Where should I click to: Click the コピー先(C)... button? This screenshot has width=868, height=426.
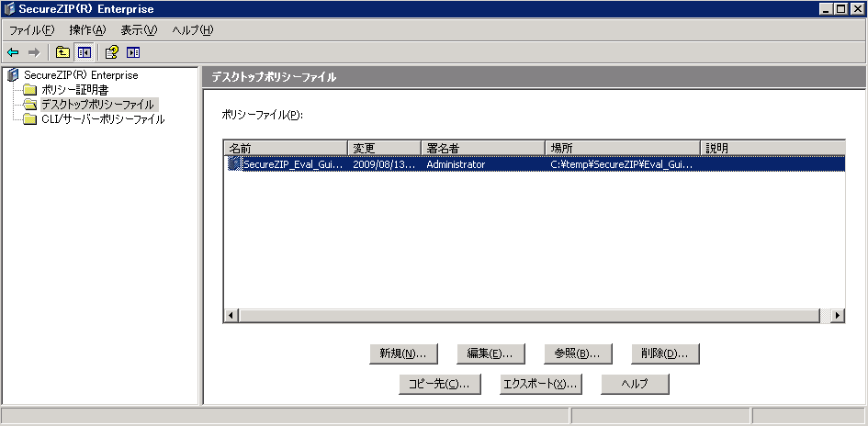(440, 384)
